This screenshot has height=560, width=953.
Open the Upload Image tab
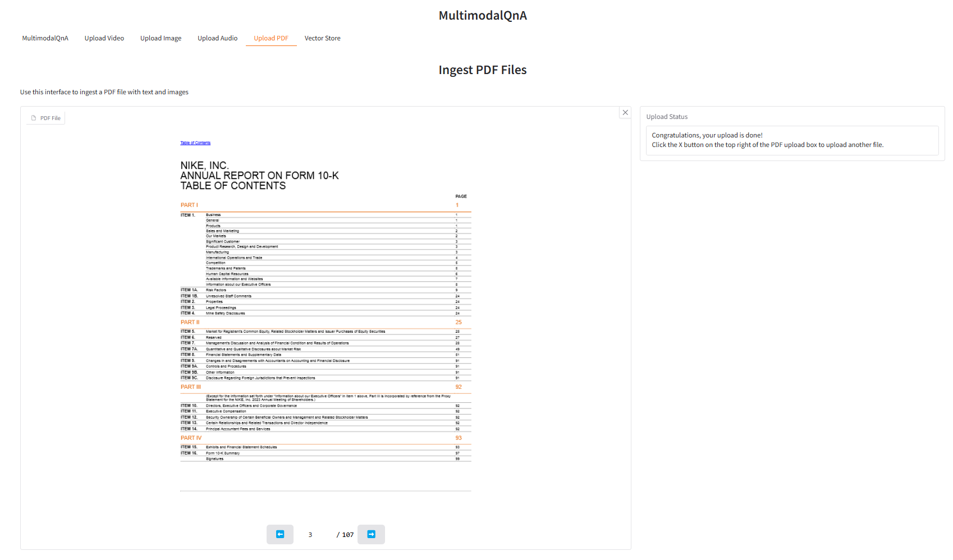point(161,38)
